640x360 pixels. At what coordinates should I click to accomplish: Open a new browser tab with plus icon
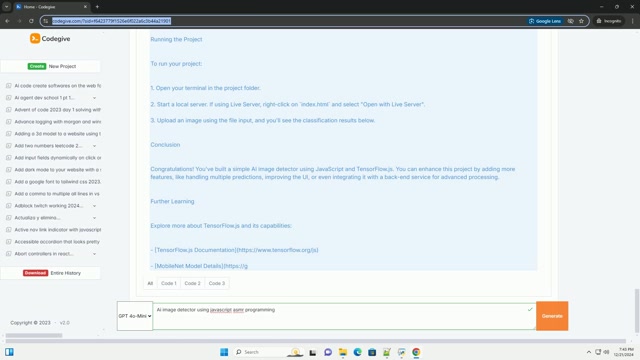tap(97, 7)
